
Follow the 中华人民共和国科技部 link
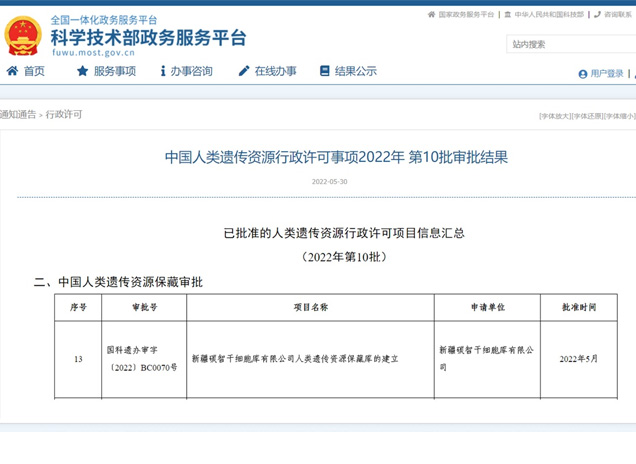549,15
